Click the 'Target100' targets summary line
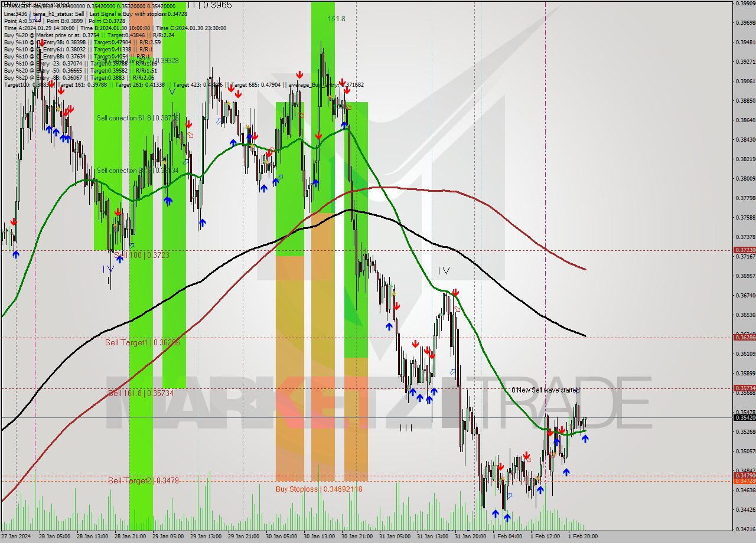756x543 pixels. tap(184, 85)
